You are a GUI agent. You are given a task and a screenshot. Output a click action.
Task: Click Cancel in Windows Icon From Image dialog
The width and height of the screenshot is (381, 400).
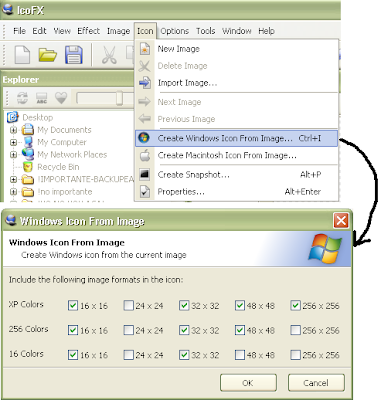[x=316, y=383]
